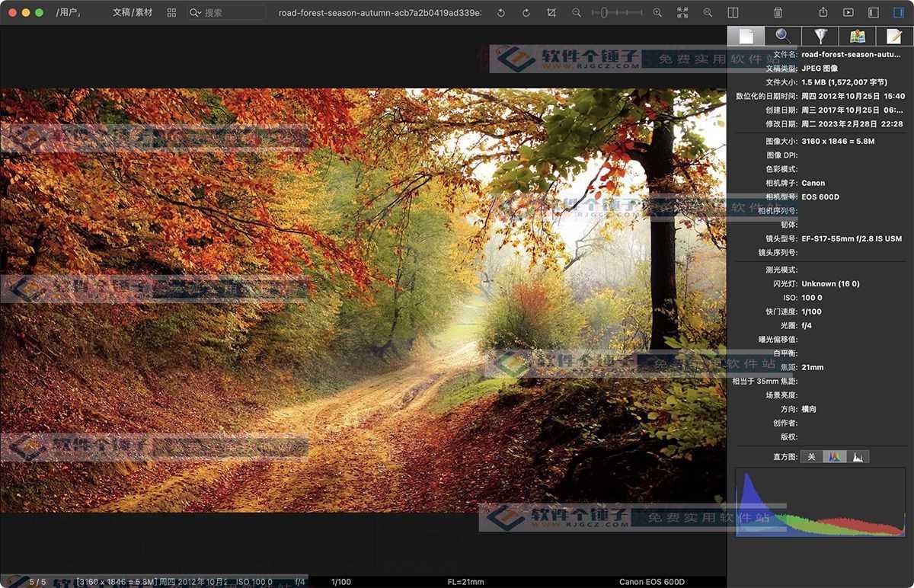The height and width of the screenshot is (588, 914).
Task: Toggle the right info sidebar
Action: click(x=898, y=13)
